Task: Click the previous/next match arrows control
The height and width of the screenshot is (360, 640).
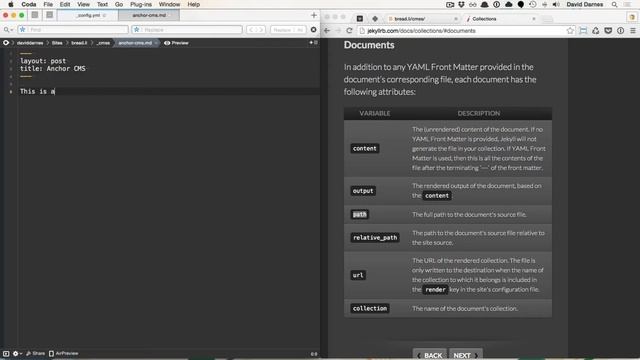Action: (256, 30)
